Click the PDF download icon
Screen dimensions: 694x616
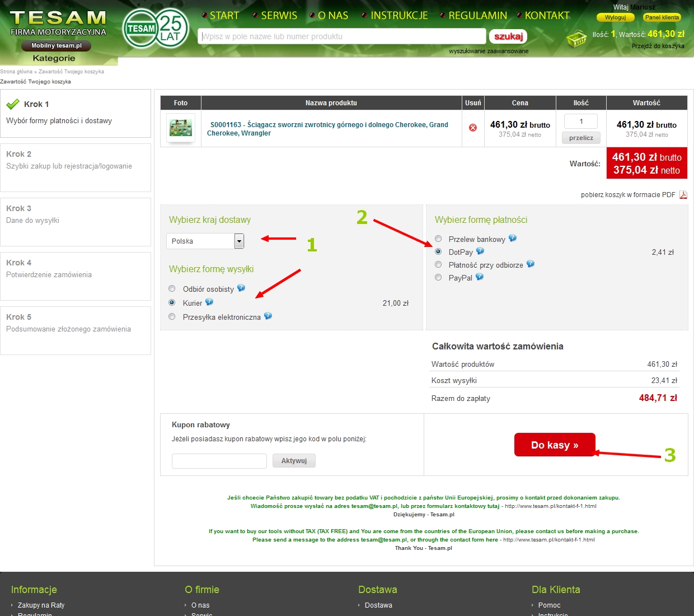click(683, 195)
